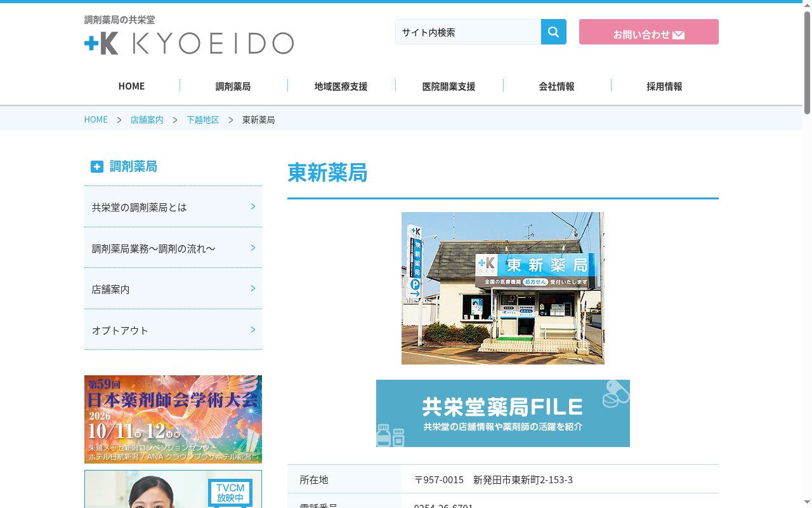Open the TVCM放映中 banner
Image resolution: width=812 pixels, height=508 pixels.
pos(173,489)
